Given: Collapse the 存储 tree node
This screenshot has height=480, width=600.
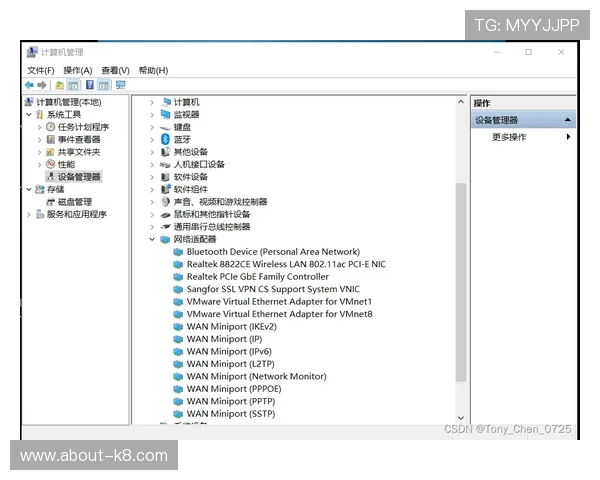Looking at the screenshot, I should coord(29,189).
